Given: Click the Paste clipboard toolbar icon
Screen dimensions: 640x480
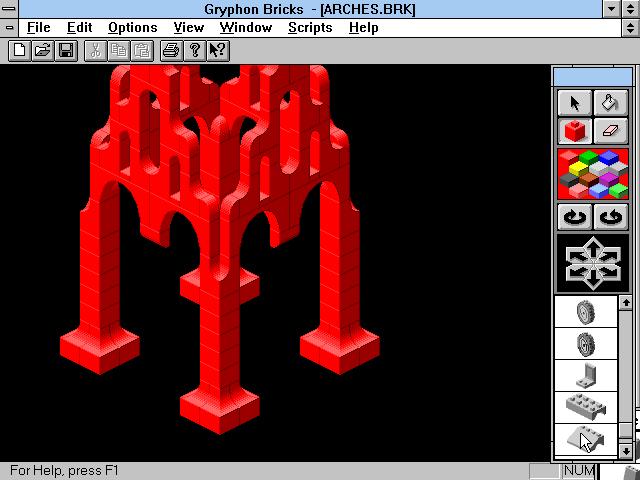Looking at the screenshot, I should point(142,51).
